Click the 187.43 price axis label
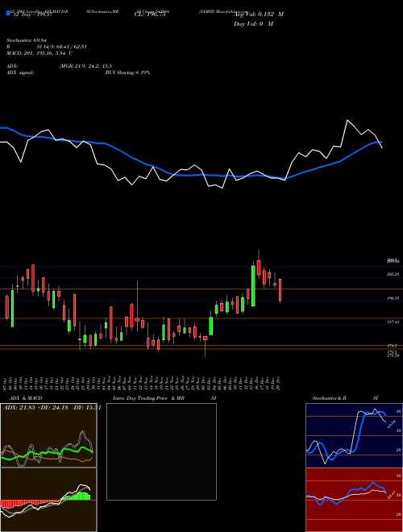This screenshot has height=532, width=403. click(393, 322)
